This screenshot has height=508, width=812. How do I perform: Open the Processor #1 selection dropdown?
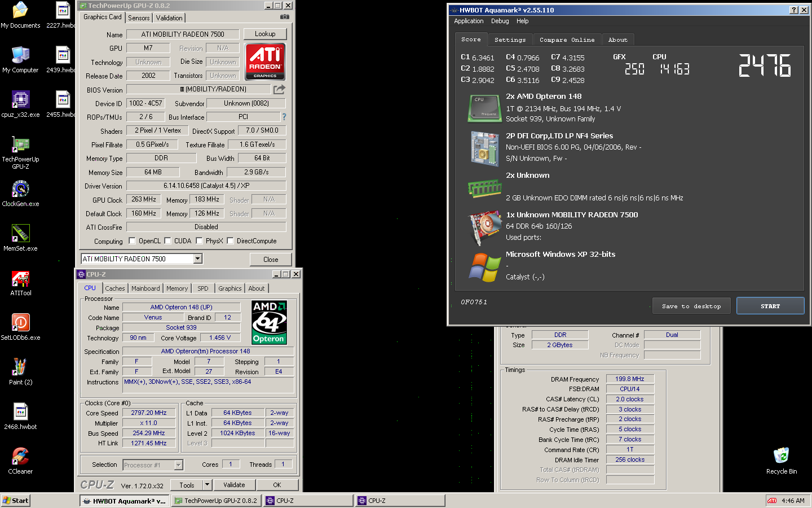tap(179, 465)
